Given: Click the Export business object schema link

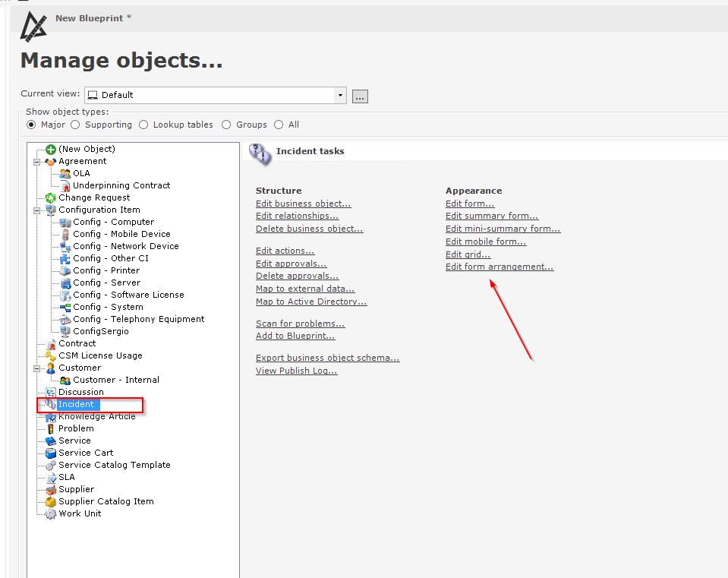Looking at the screenshot, I should pyautogui.click(x=327, y=358).
